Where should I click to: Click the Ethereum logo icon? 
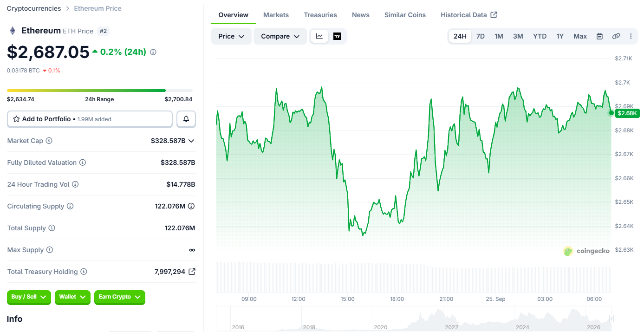pos(13,31)
